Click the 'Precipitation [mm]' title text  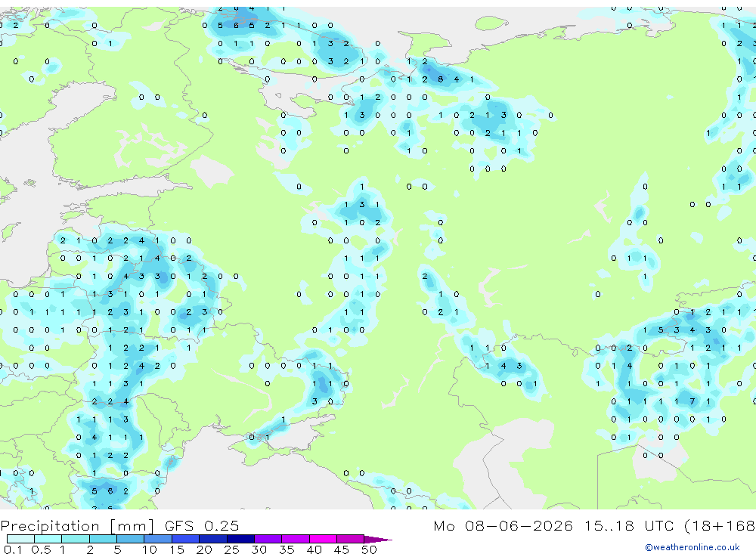click(x=77, y=526)
